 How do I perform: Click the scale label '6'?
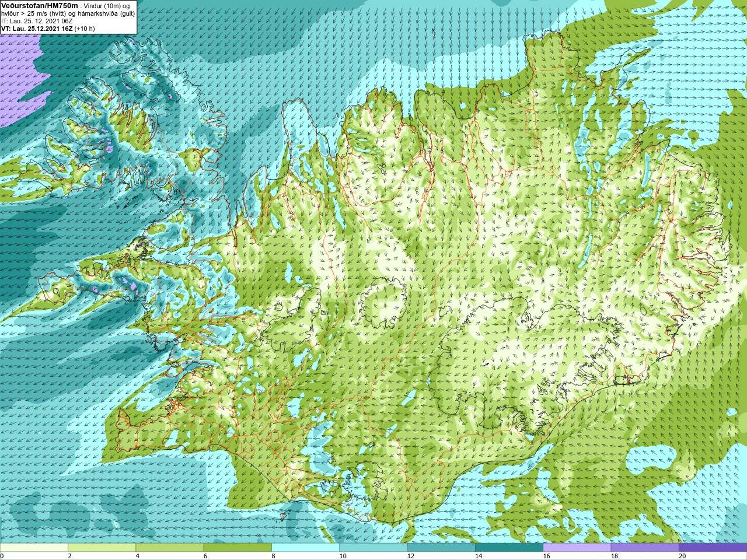(205, 556)
